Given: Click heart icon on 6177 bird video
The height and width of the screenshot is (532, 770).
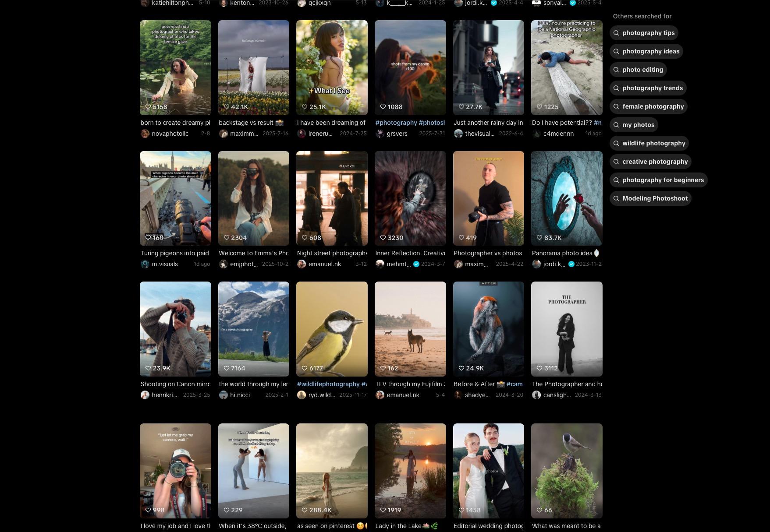Looking at the screenshot, I should point(305,368).
